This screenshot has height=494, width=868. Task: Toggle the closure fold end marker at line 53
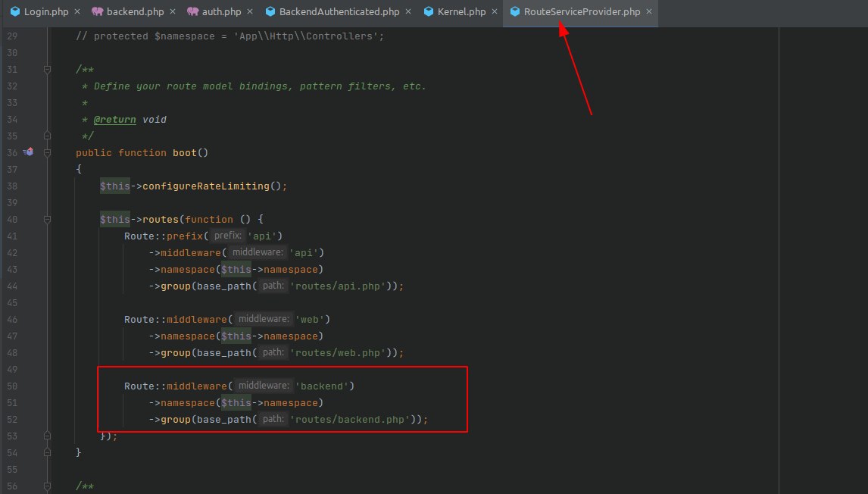tap(48, 436)
